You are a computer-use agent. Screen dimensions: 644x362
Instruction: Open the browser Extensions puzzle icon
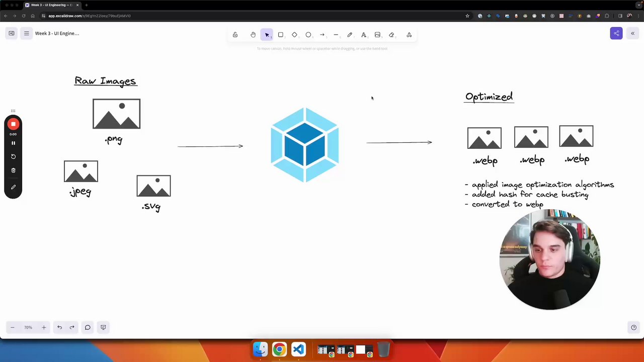(x=607, y=16)
